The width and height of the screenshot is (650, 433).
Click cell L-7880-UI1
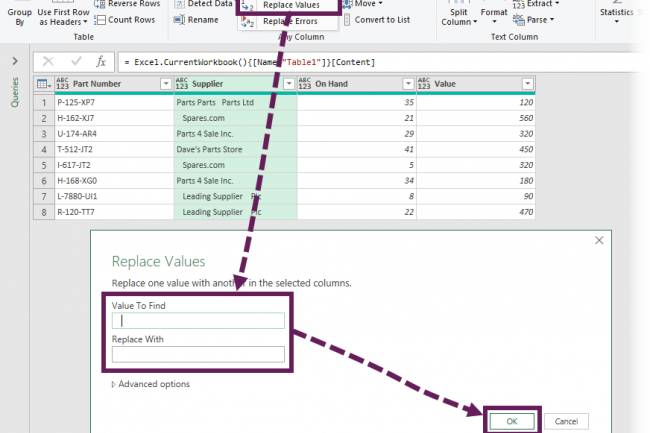pyautogui.click(x=114, y=196)
